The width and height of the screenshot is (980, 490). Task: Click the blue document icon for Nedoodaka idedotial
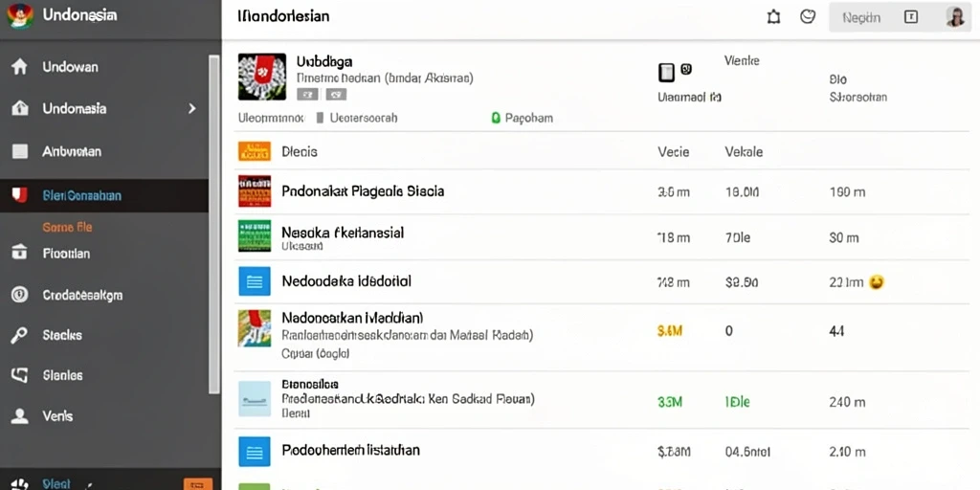255,281
